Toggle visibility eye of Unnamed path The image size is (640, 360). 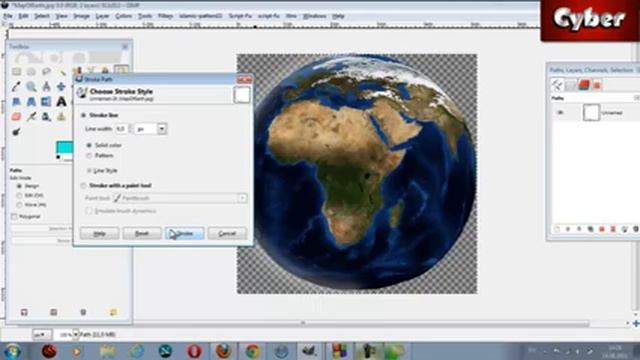[x=561, y=113]
